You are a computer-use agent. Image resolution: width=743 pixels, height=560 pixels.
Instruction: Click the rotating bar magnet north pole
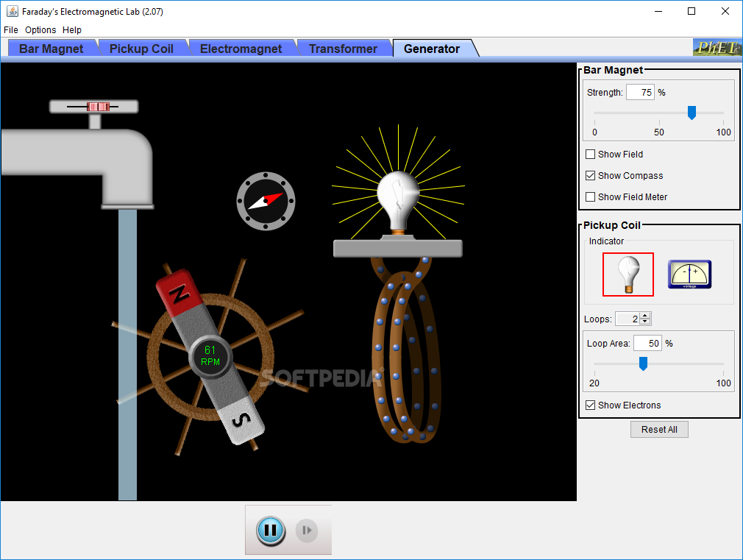pos(179,293)
